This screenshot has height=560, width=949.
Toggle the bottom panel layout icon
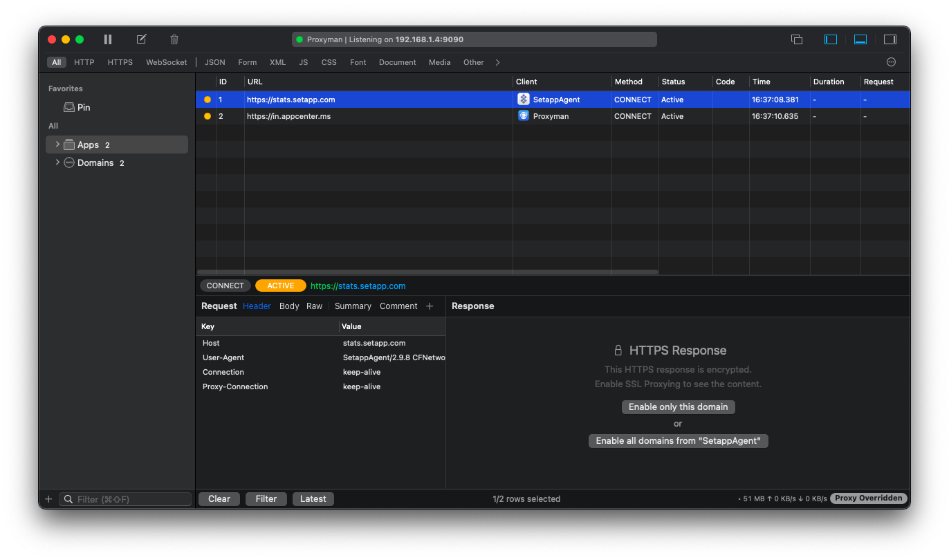(x=860, y=39)
